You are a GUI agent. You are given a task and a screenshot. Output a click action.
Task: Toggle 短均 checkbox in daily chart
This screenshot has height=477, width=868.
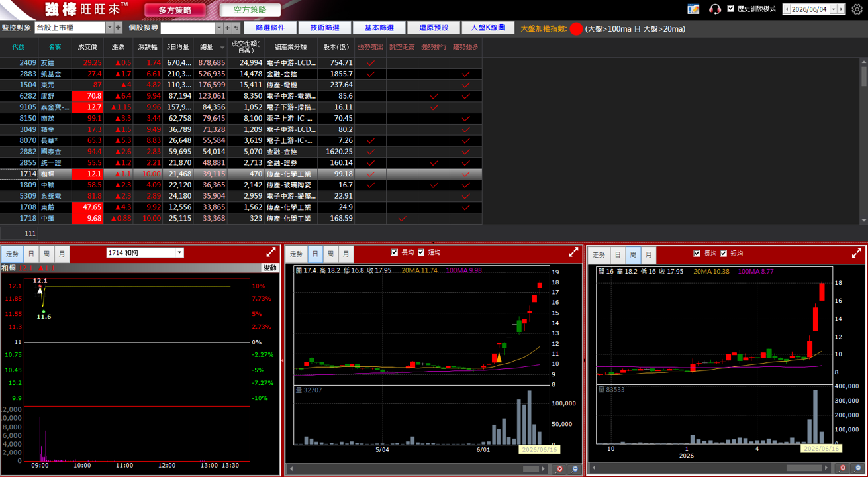point(421,252)
